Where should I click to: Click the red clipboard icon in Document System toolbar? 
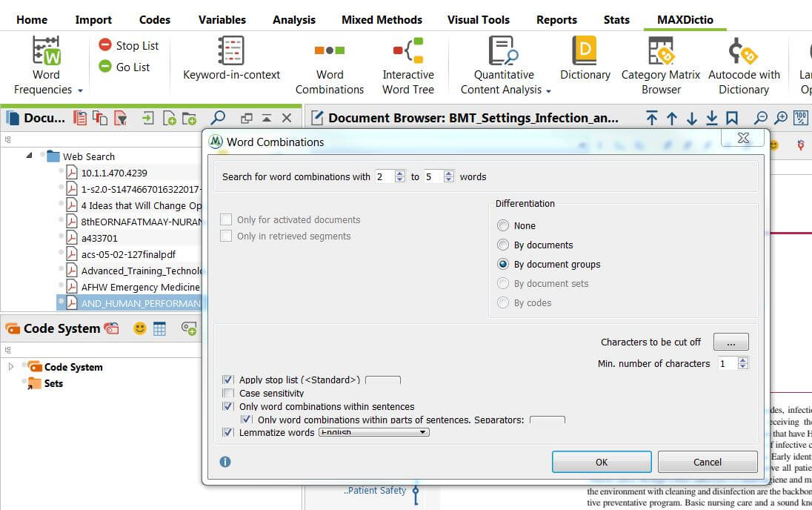pyautogui.click(x=80, y=118)
